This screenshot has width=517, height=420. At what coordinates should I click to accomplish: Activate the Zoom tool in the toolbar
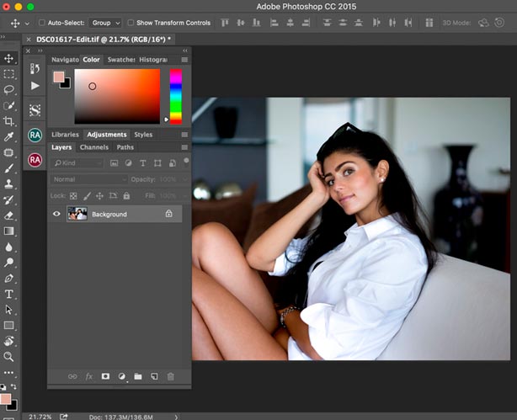point(9,357)
